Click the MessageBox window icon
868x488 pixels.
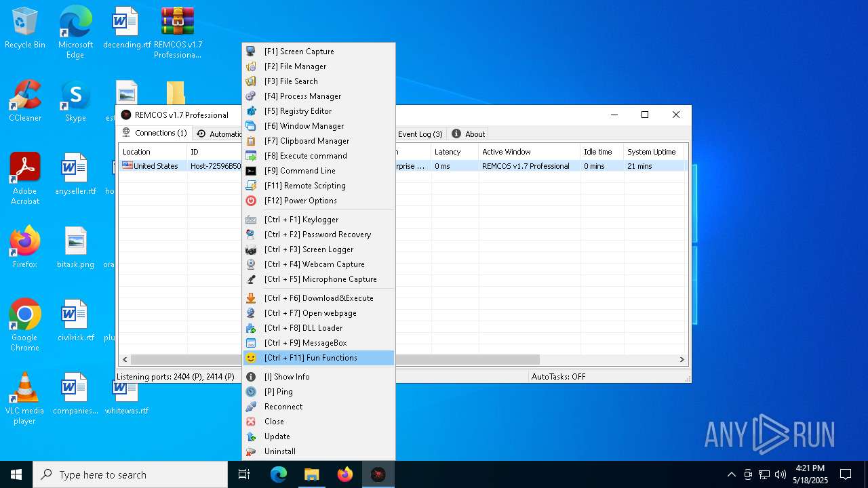click(251, 343)
